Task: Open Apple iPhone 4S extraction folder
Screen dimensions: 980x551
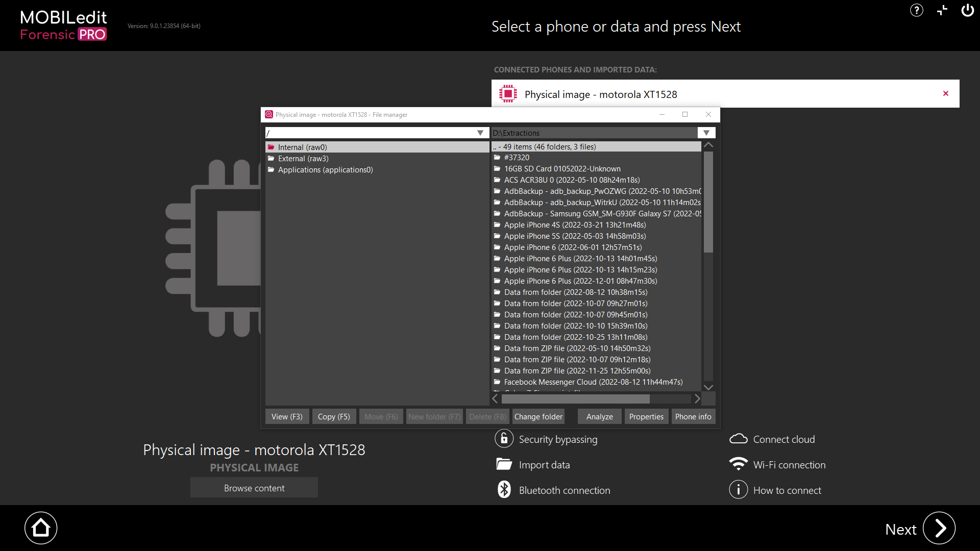Action: click(575, 225)
